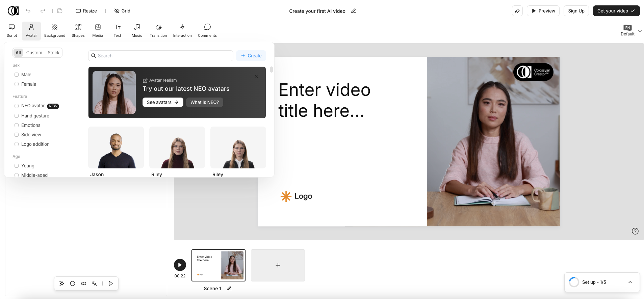This screenshot has width=644, height=299.
Task: Click the pause icon in the script toolbar
Action: click(73, 283)
